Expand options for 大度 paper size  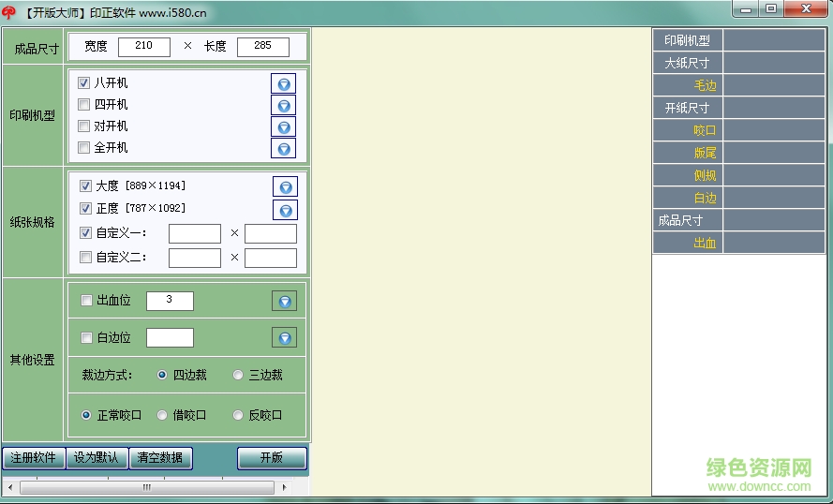[285, 186]
